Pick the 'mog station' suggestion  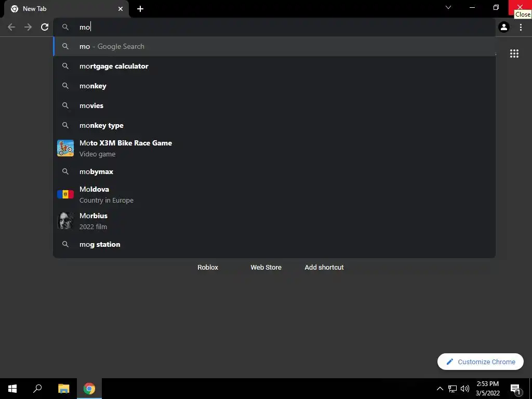pos(274,244)
